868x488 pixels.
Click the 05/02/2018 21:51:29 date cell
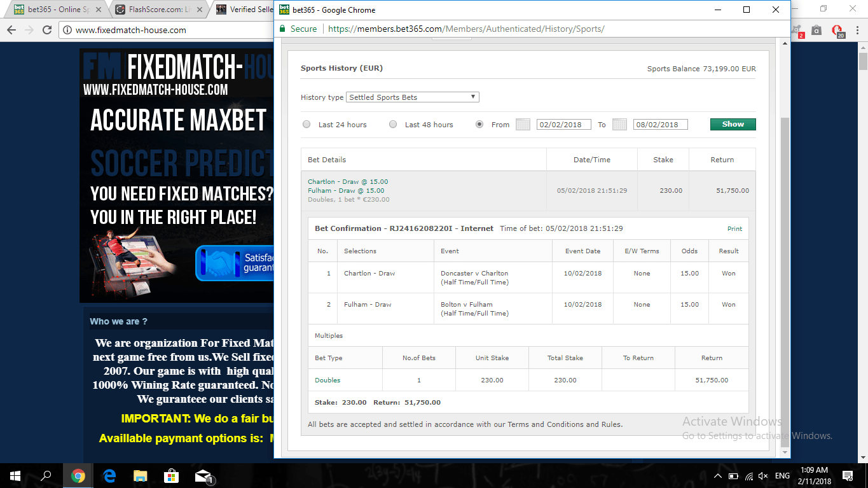592,191
